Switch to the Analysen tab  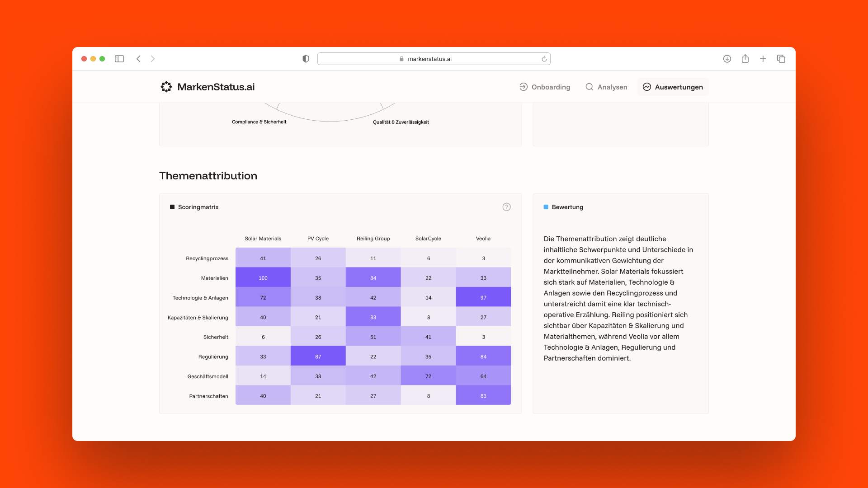(x=606, y=87)
